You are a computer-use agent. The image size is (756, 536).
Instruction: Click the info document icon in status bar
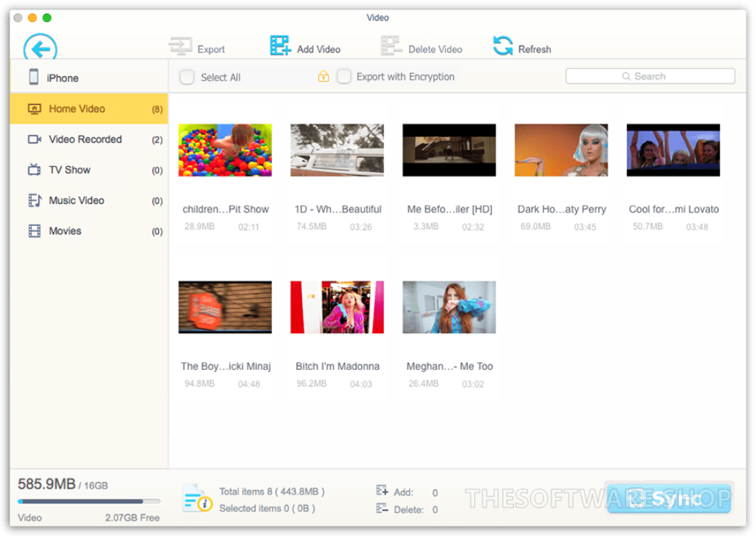click(x=196, y=498)
